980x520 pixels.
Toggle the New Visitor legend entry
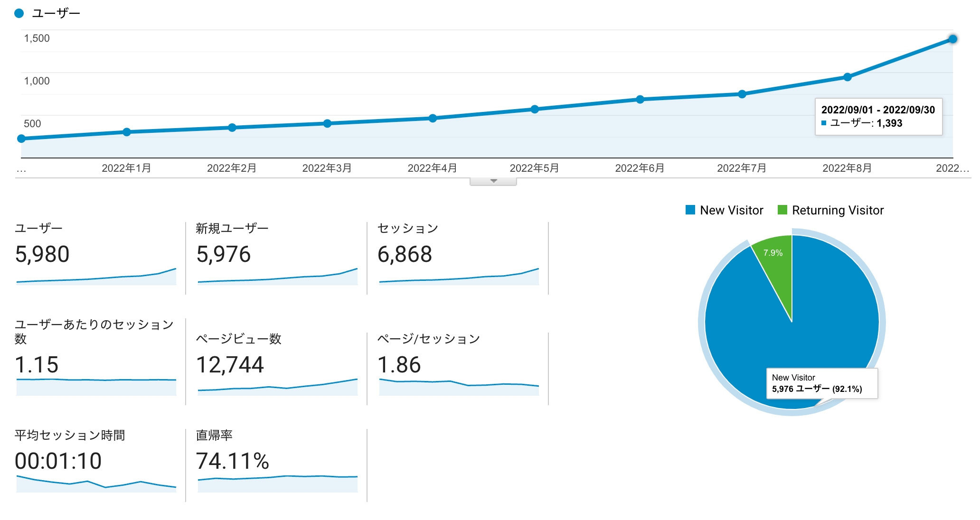click(724, 210)
